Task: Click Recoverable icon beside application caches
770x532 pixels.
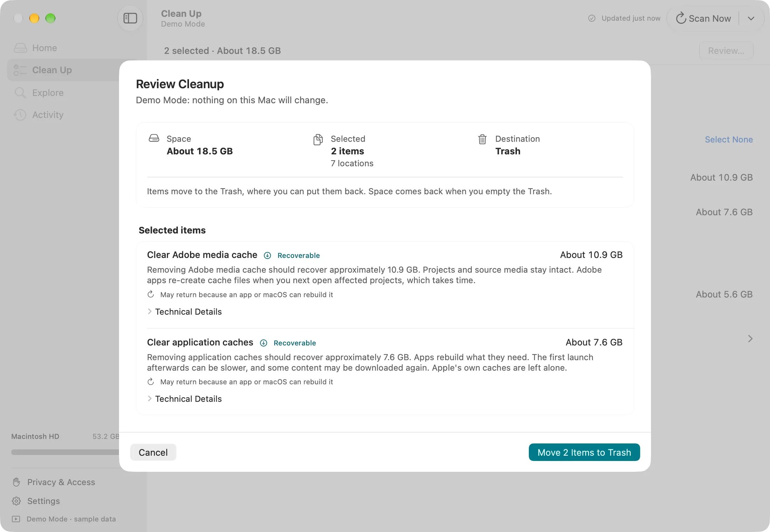Action: point(264,343)
